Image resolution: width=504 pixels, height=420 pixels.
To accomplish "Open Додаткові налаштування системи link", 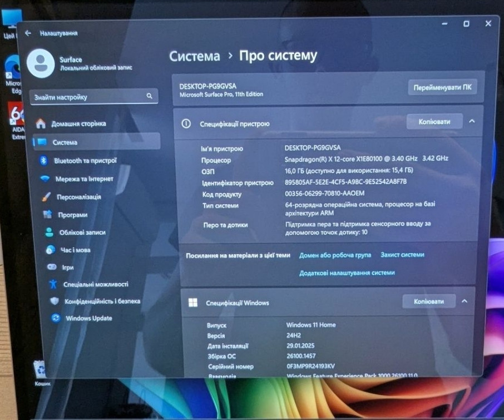I will pos(348,273).
